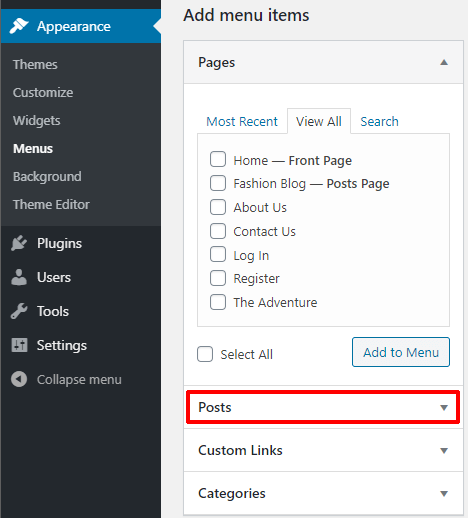The image size is (468, 518).
Task: Select The Adventure page checkbox
Action: point(218,302)
